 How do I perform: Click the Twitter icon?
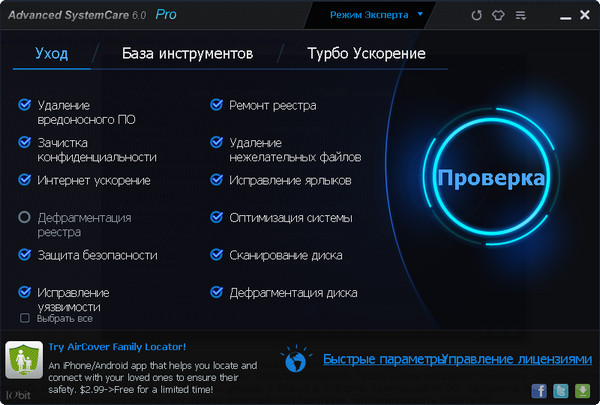560,390
